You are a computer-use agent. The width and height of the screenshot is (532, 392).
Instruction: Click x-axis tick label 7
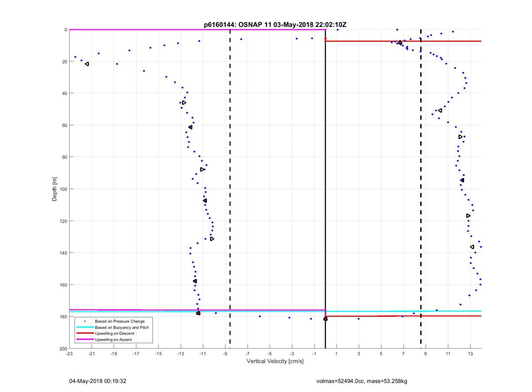pyautogui.click(x=403, y=354)
